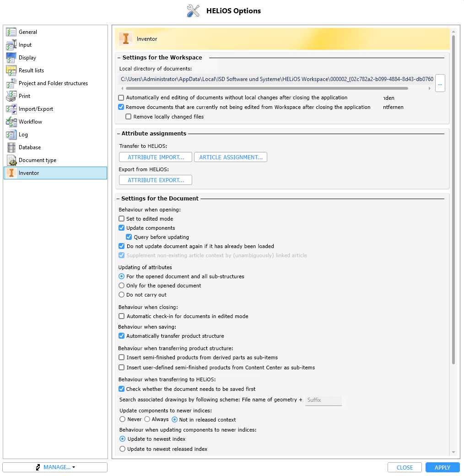Click the directory path horizontal scrollbar
The width and height of the screenshot is (464, 476).
pos(267,88)
